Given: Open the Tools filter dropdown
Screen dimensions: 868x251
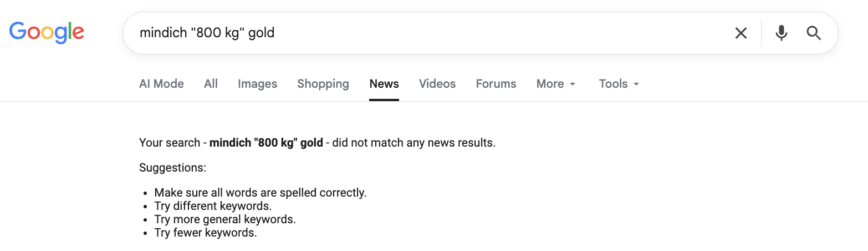Looking at the screenshot, I should [x=619, y=84].
